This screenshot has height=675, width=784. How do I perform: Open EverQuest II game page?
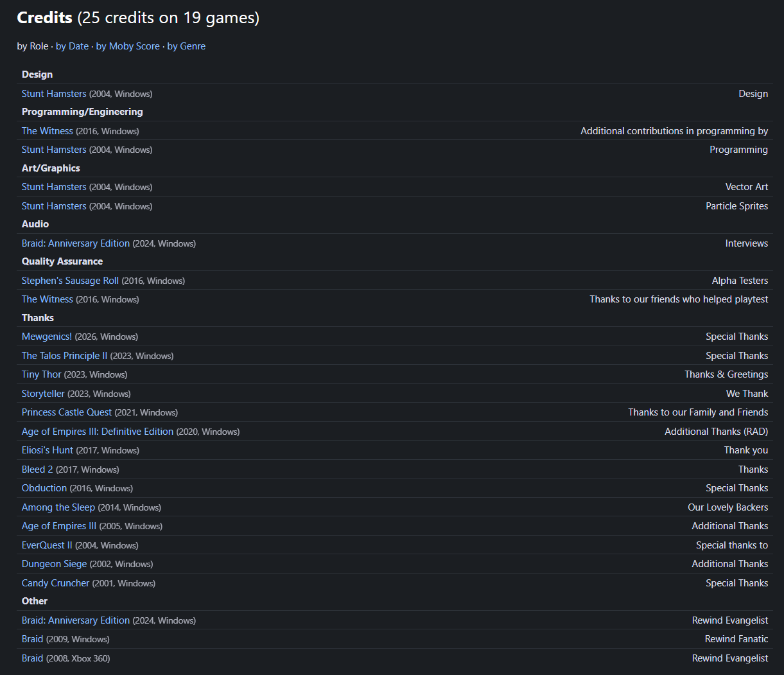[x=47, y=545]
